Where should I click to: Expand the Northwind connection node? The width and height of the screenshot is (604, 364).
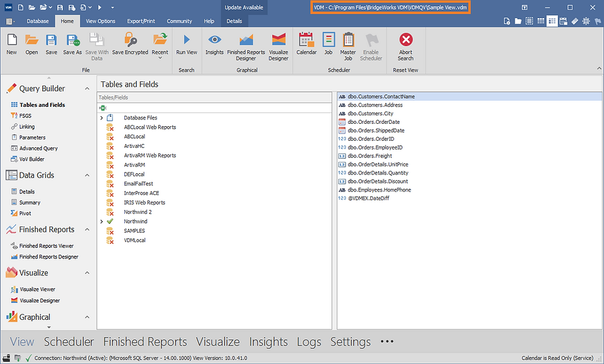pyautogui.click(x=101, y=222)
